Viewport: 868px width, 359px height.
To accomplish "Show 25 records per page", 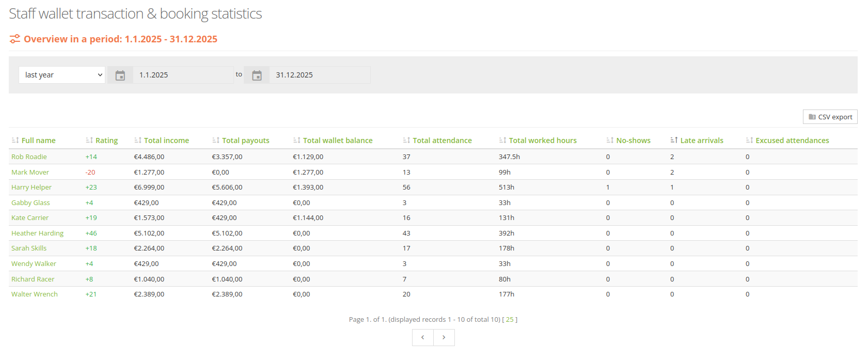I will point(510,320).
